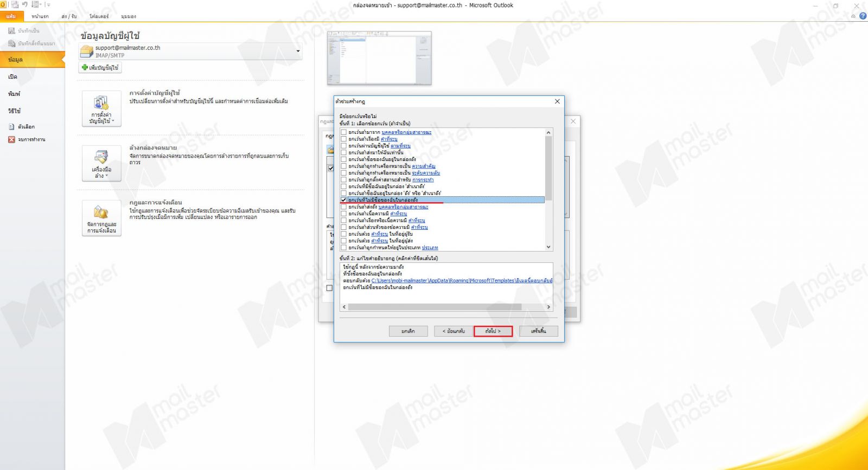Image resolution: width=868 pixels, height=470 pixels.
Task: Check 'ยกเว้นที่มีชื่อฉันอยู่ในกล่อง สำเนาถึง' exception
Action: (343, 186)
